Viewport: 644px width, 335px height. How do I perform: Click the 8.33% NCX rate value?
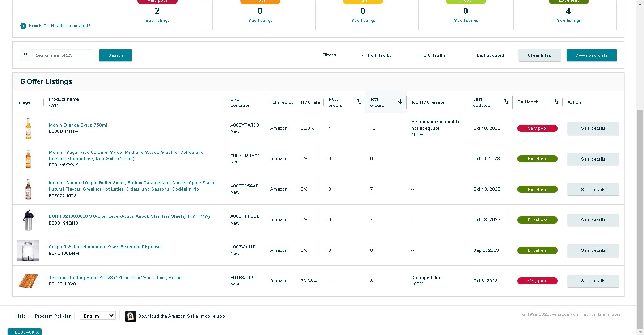tap(307, 128)
